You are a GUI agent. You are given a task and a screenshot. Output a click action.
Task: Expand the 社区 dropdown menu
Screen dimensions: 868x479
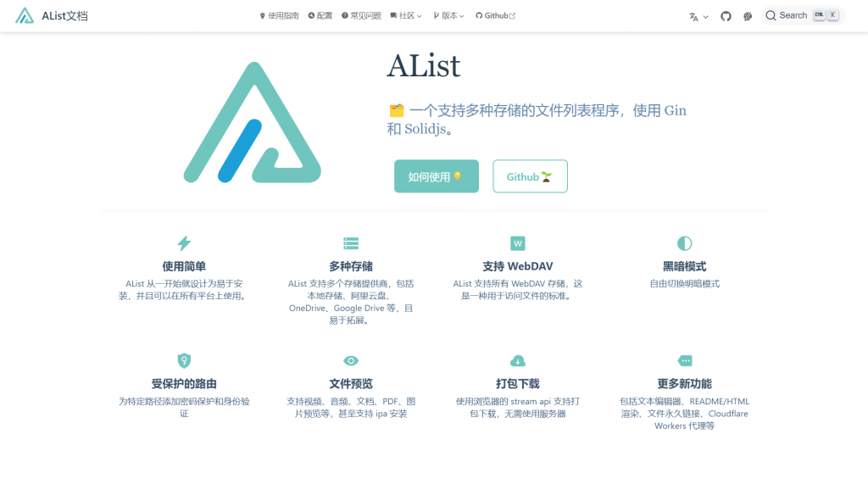pyautogui.click(x=406, y=15)
